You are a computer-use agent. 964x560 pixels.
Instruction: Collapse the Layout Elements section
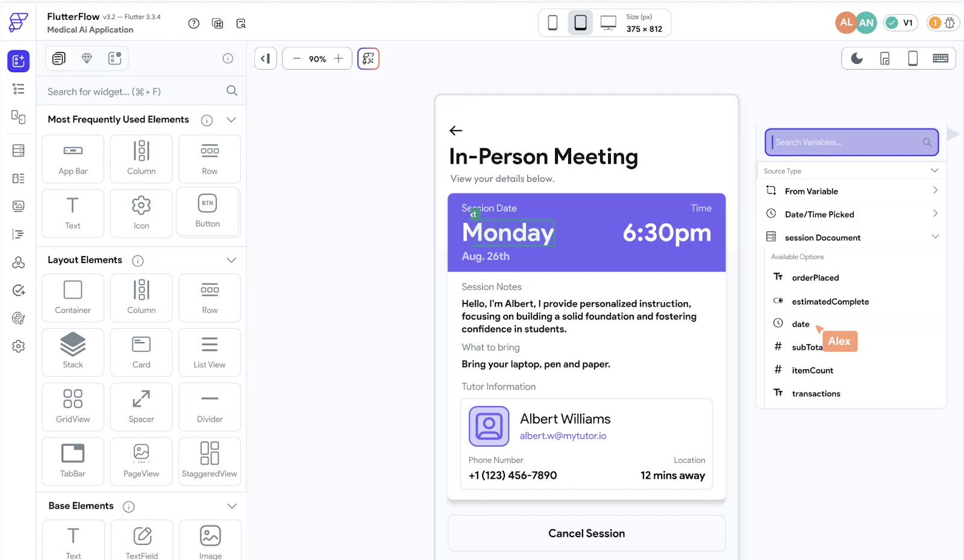[x=231, y=260]
